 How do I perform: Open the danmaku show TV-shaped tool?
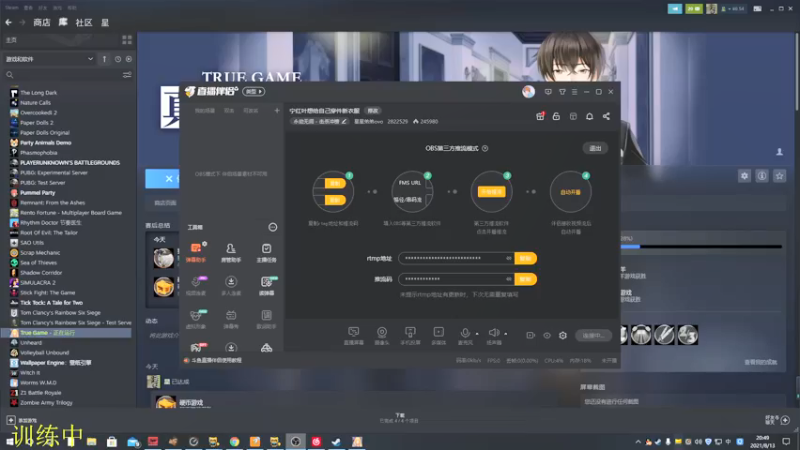coord(231,318)
